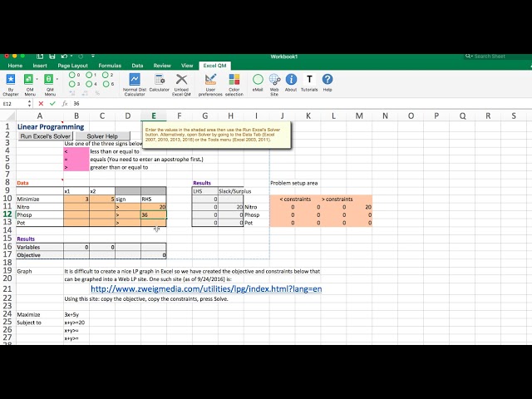Click the fx insert function icon

[x=65, y=103]
